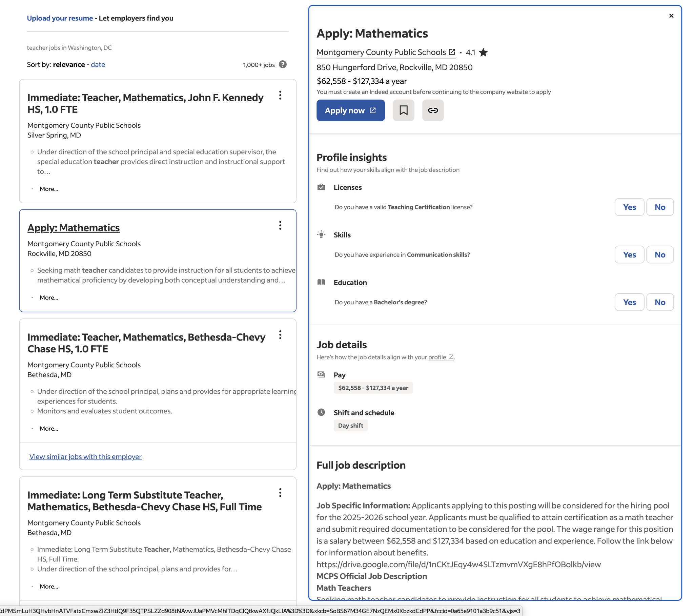Open the Apply: Mathematics job title link
Screen dimensions: 694x616
click(x=73, y=228)
